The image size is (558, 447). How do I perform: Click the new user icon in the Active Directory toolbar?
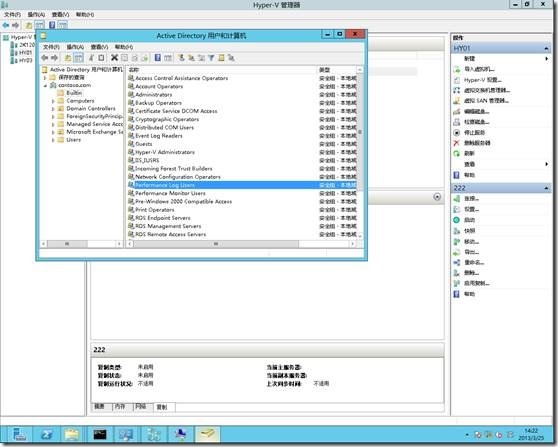coord(181,58)
